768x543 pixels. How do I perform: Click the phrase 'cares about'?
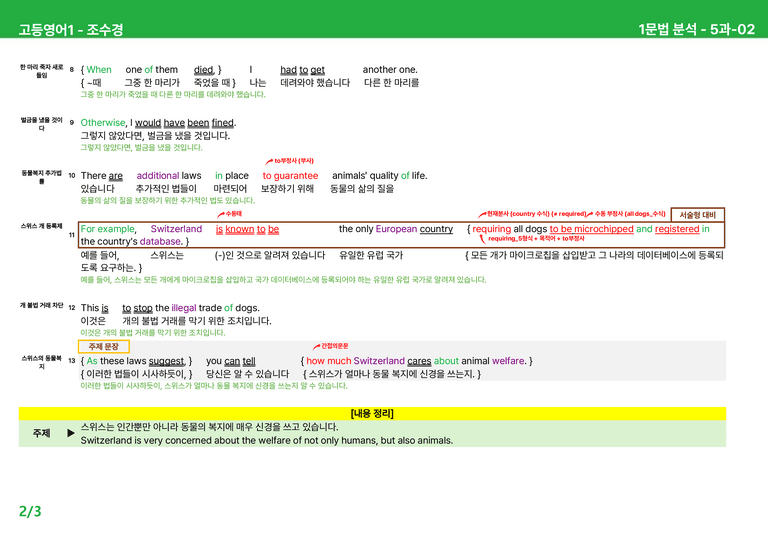click(433, 361)
